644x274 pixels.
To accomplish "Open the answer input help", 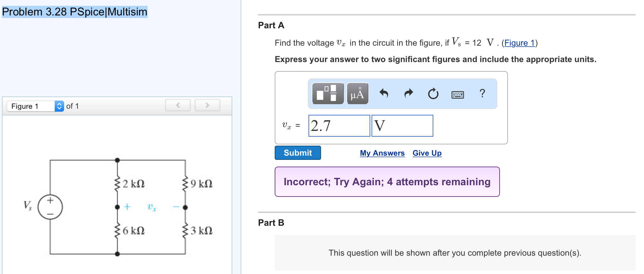I will (x=482, y=94).
